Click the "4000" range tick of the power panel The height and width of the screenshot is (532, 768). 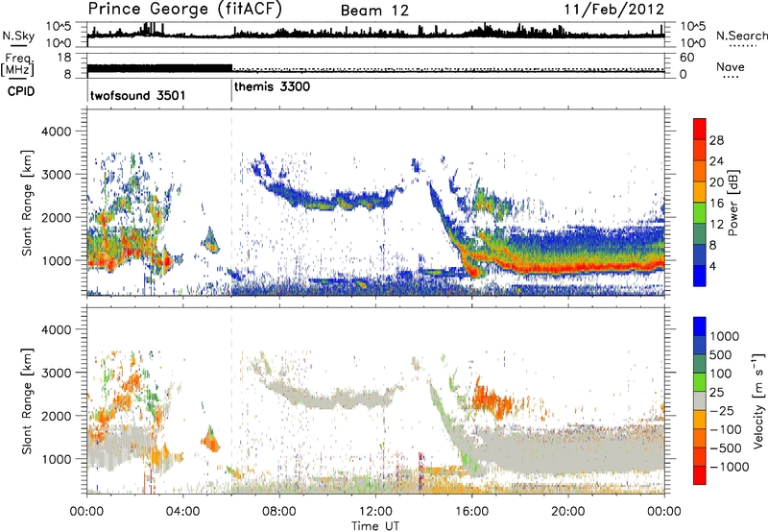click(x=56, y=132)
